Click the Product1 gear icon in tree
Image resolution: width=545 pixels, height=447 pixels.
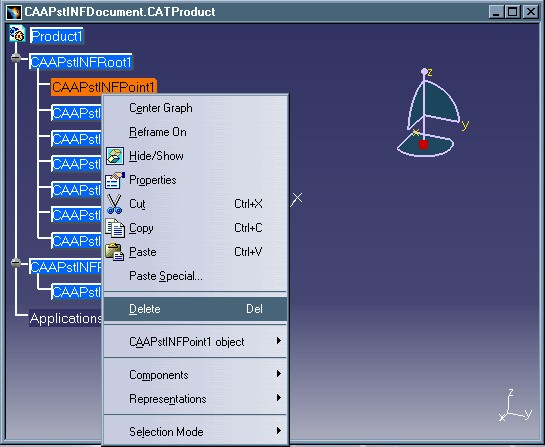point(17,34)
